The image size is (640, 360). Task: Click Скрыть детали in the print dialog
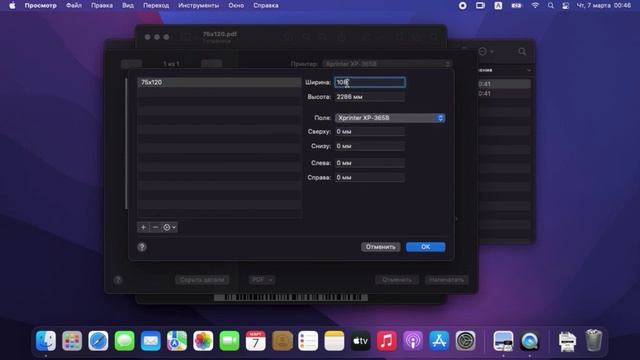click(x=202, y=280)
